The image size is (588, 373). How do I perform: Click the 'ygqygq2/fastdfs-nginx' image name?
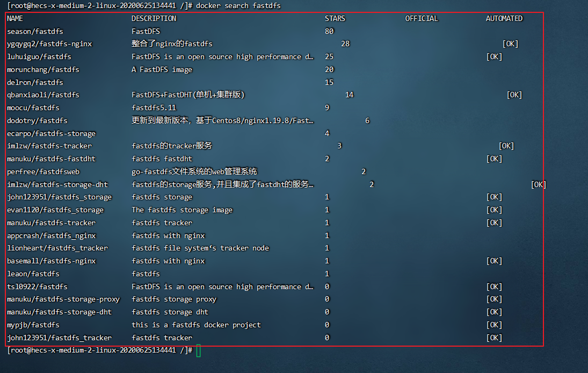(x=49, y=44)
